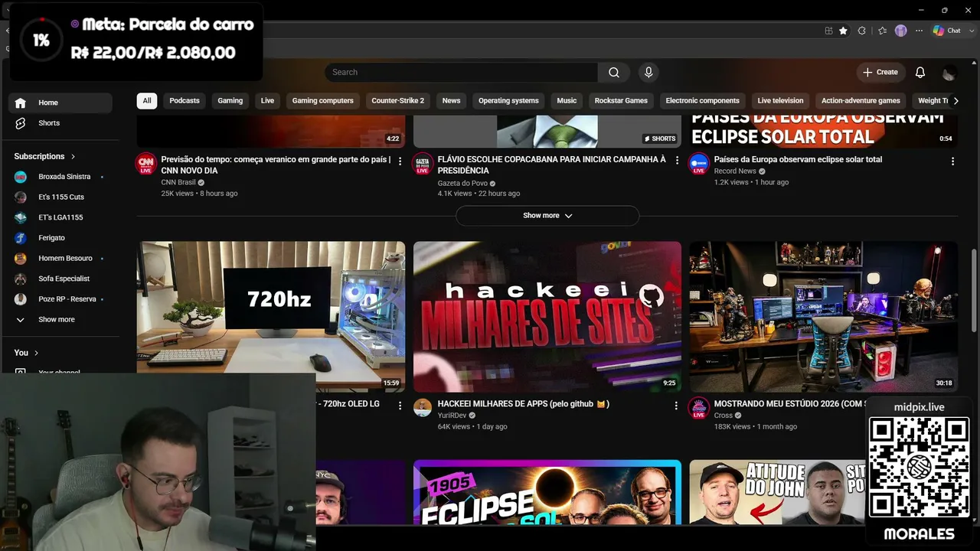Open more options for Flávio Copacabana video
This screenshot has width=980, height=551.
[676, 161]
